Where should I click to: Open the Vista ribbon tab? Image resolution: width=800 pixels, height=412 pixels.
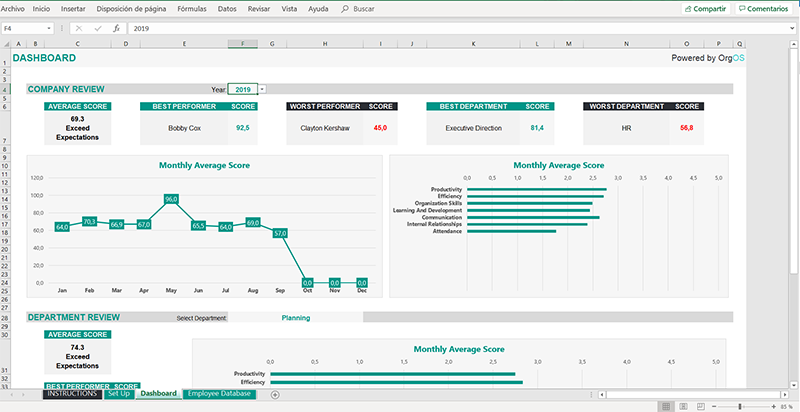click(x=289, y=9)
